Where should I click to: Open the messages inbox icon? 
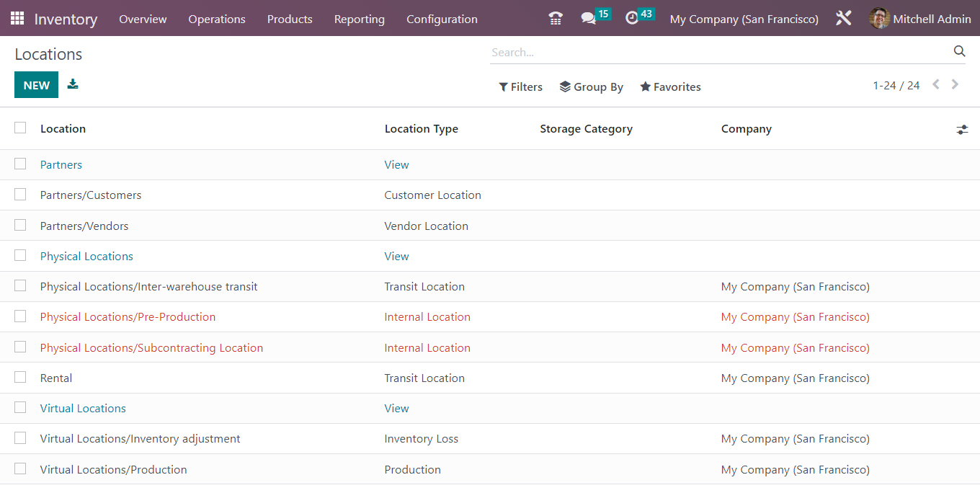click(x=589, y=17)
